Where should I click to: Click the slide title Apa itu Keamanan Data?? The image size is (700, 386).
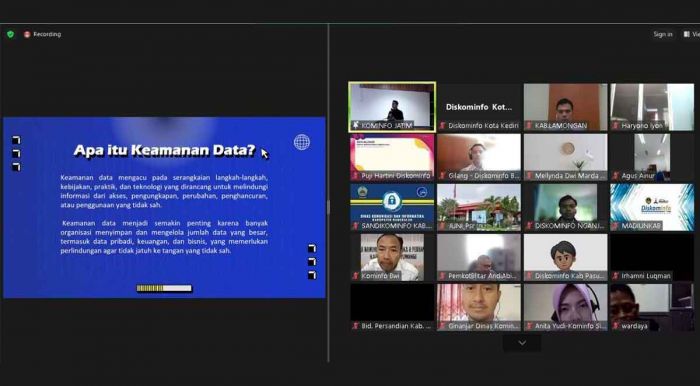(x=165, y=150)
